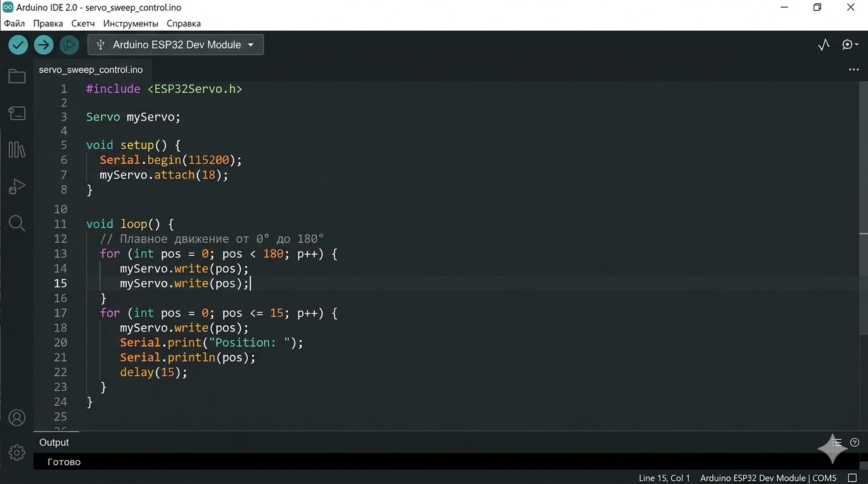Open the Инструменты menu

131,23
